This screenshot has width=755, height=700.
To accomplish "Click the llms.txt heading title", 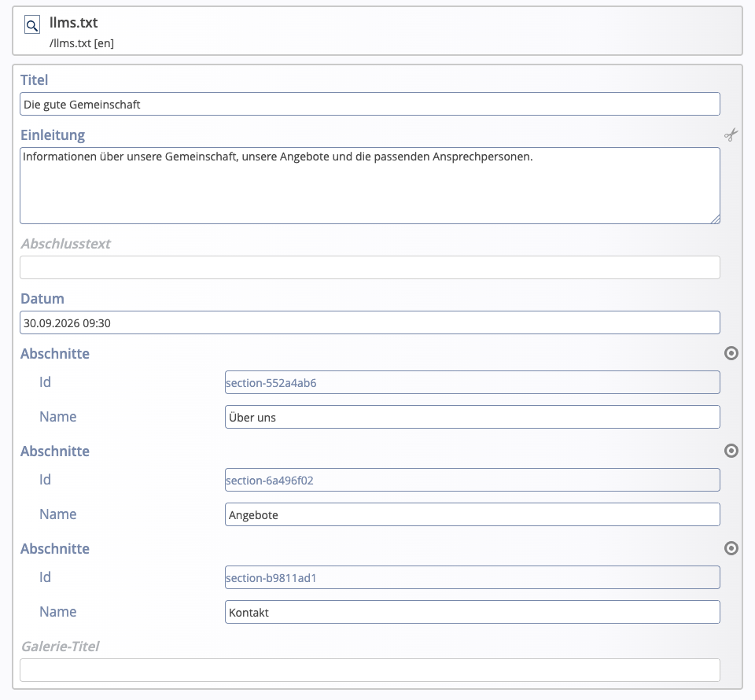I will click(x=74, y=23).
